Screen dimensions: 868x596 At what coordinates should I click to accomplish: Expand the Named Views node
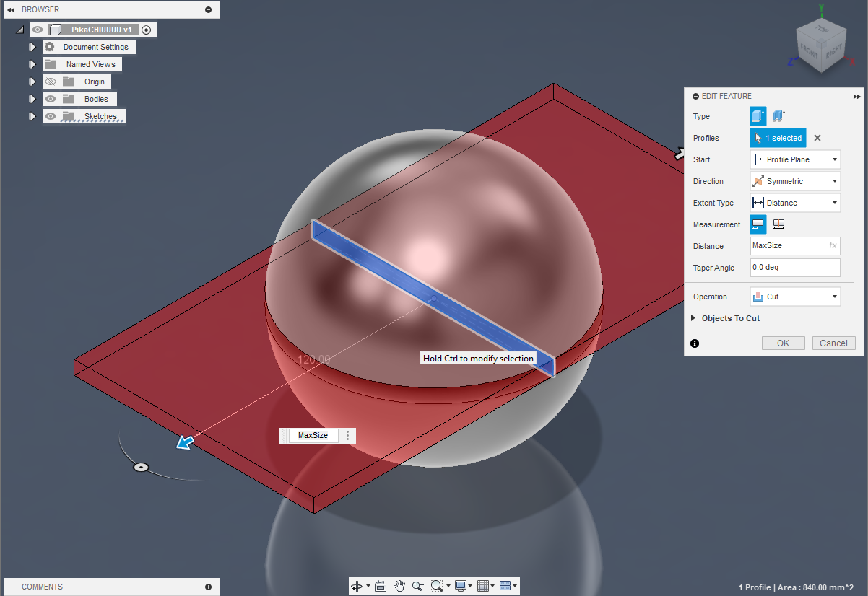tap(32, 64)
